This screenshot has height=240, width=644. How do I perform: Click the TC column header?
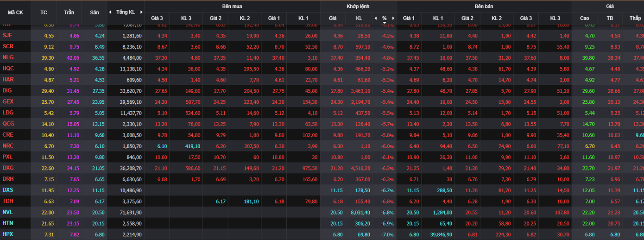pos(44,12)
